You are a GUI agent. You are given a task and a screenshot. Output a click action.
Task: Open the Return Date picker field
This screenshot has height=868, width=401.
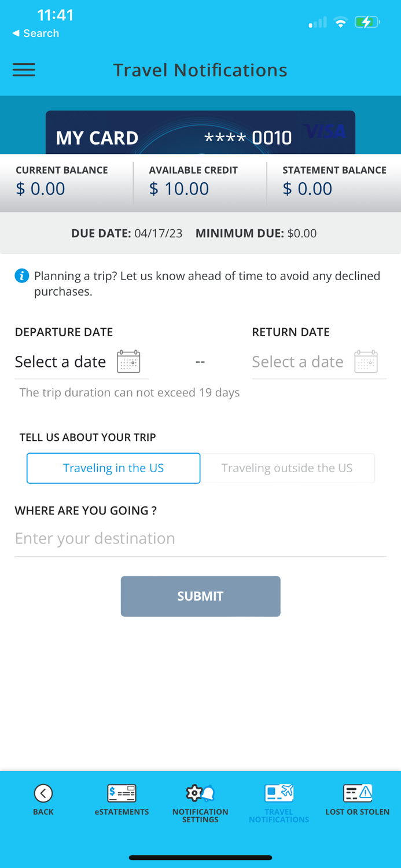tap(298, 362)
